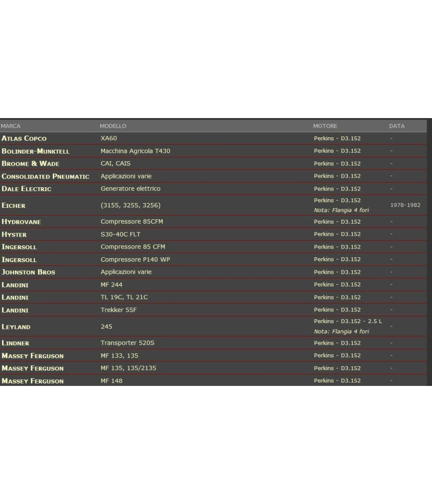Click MF 148 model
The image size is (432, 504).
tap(111, 381)
